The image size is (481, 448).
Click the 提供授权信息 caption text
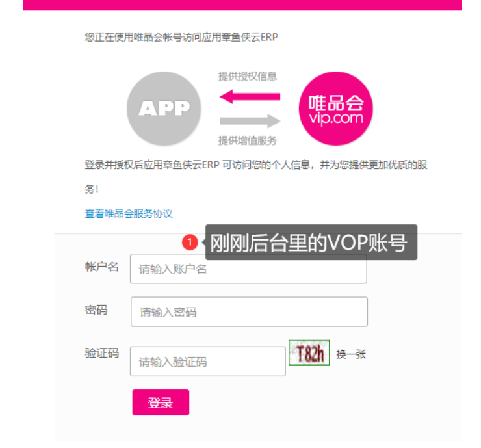click(248, 77)
